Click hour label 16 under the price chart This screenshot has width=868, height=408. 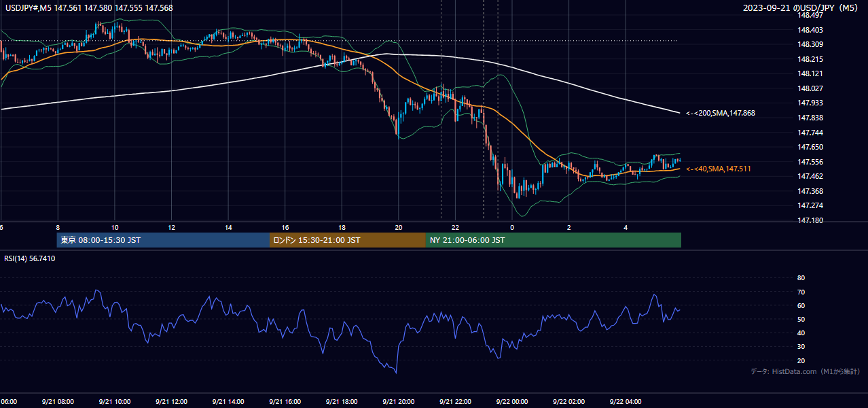[x=285, y=227]
